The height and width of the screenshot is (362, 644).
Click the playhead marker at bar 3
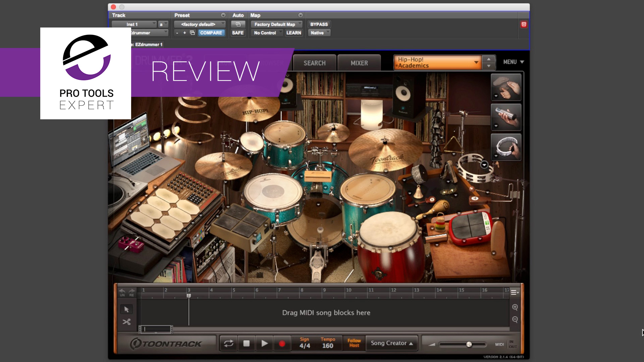click(189, 296)
